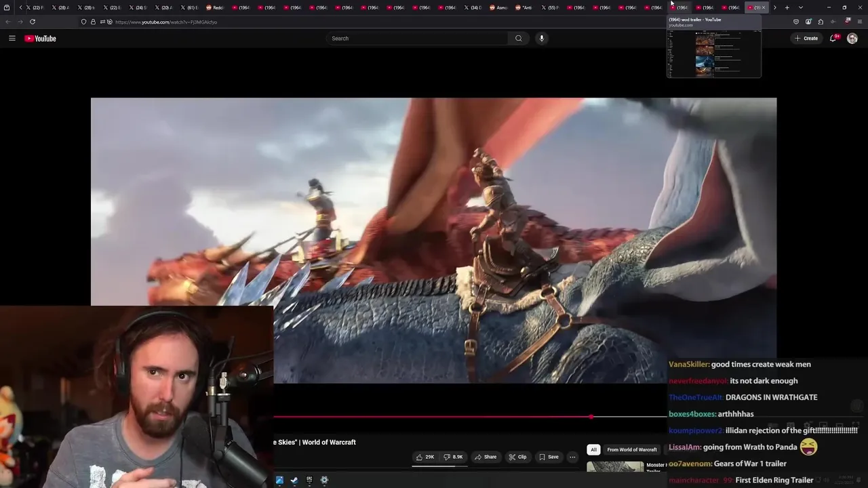The image size is (868, 488).
Task: Open the YouTube guide hamburger menu
Action: point(12,38)
